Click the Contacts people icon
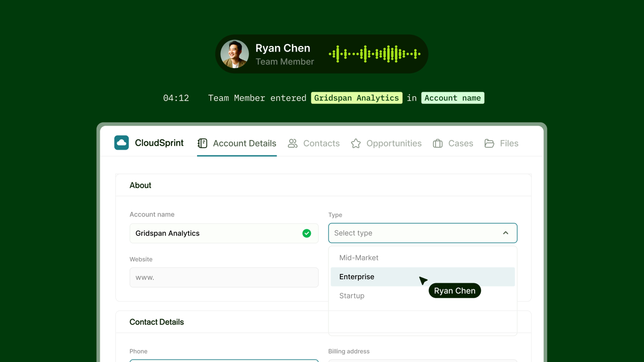 pyautogui.click(x=293, y=143)
